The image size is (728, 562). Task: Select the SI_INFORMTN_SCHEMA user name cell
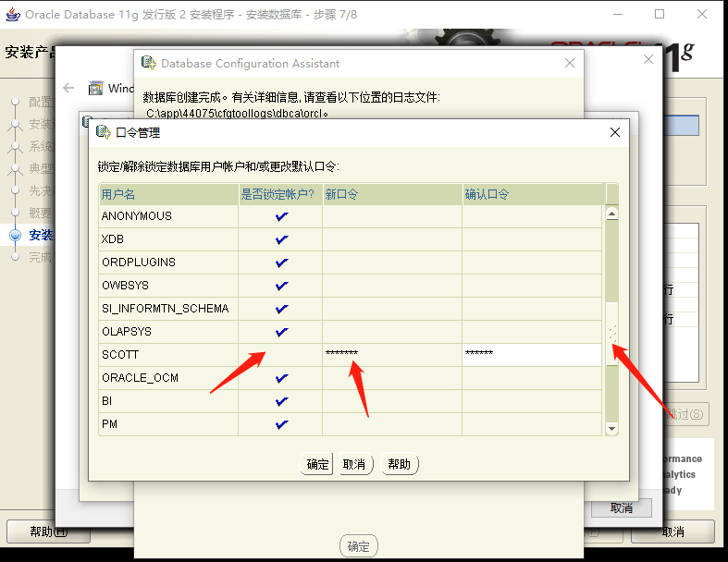point(168,309)
